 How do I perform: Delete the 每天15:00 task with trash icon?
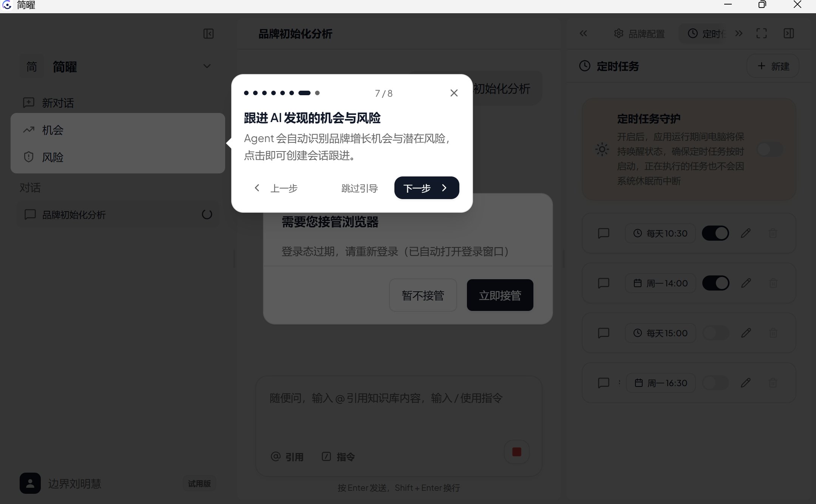(x=773, y=333)
